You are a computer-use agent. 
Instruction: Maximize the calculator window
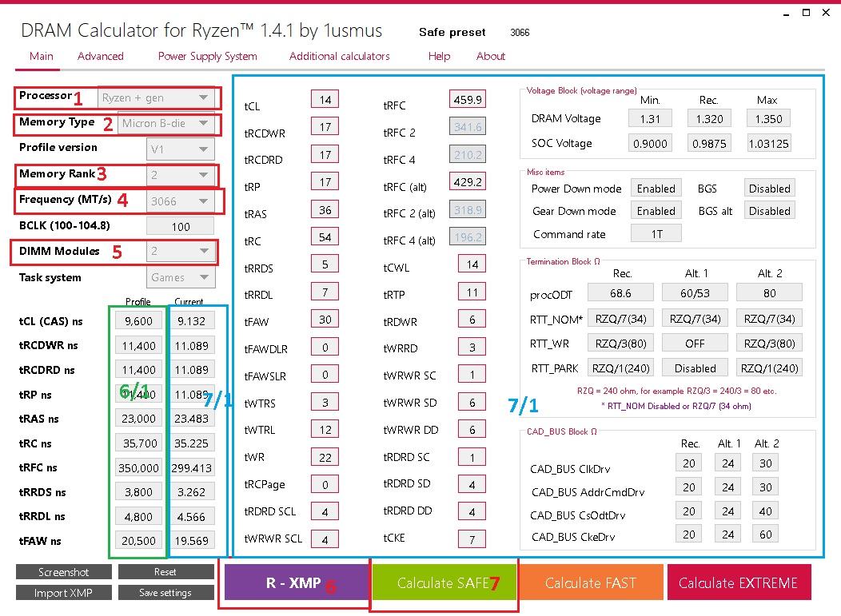click(x=806, y=12)
